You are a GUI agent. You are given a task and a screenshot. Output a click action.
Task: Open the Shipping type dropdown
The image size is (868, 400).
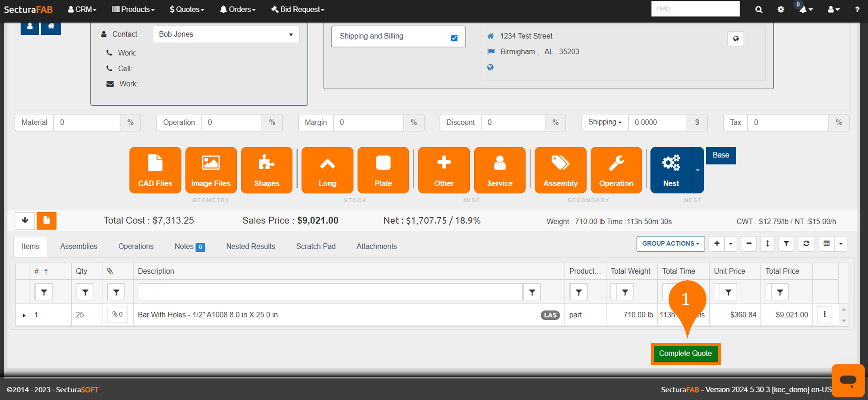[605, 122]
